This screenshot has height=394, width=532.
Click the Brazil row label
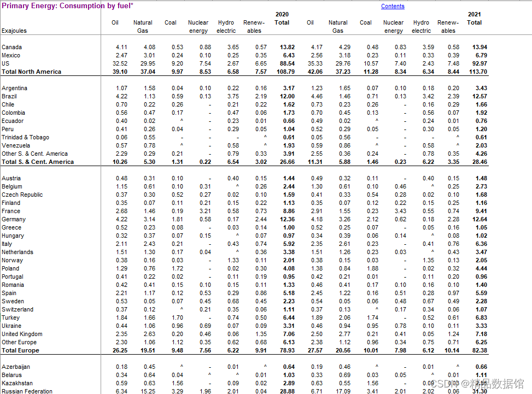[9, 96]
